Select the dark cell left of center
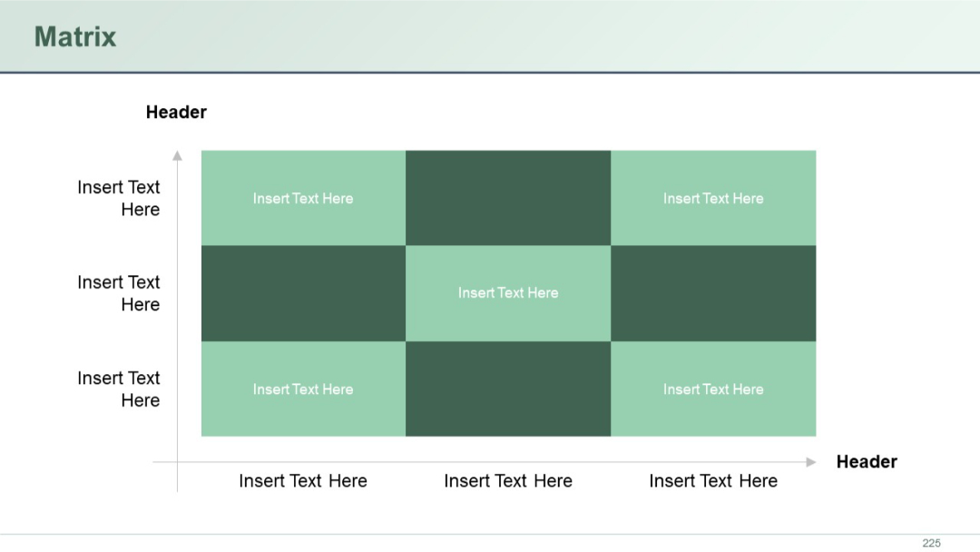 click(x=303, y=292)
